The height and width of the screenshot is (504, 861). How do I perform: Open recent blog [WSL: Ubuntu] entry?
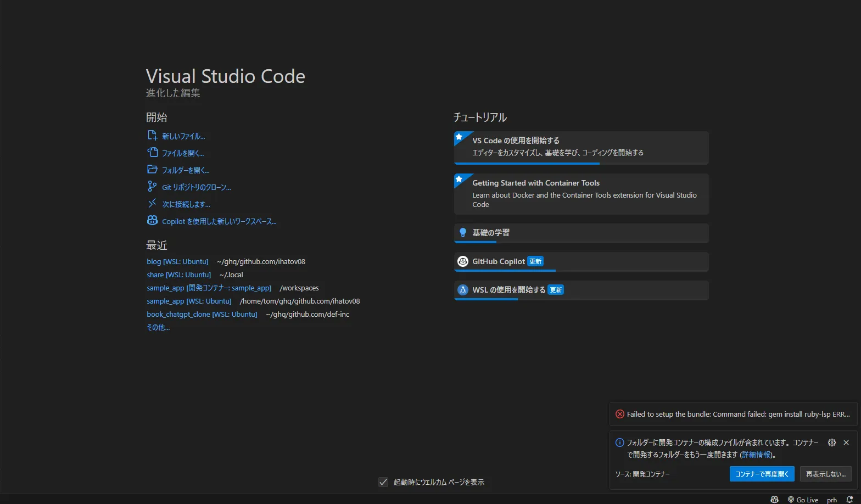coord(177,261)
